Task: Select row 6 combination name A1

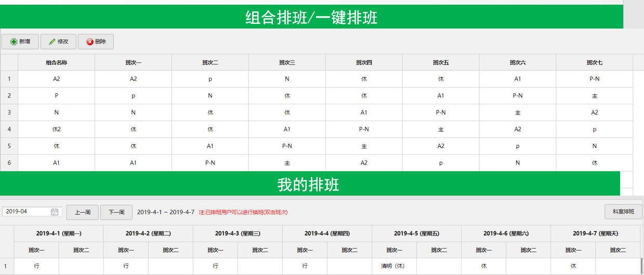Action: click(56, 162)
